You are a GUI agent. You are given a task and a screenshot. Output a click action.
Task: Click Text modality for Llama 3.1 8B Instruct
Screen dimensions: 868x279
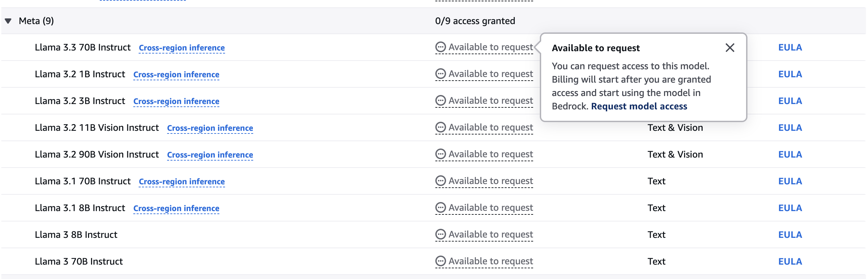pos(656,208)
